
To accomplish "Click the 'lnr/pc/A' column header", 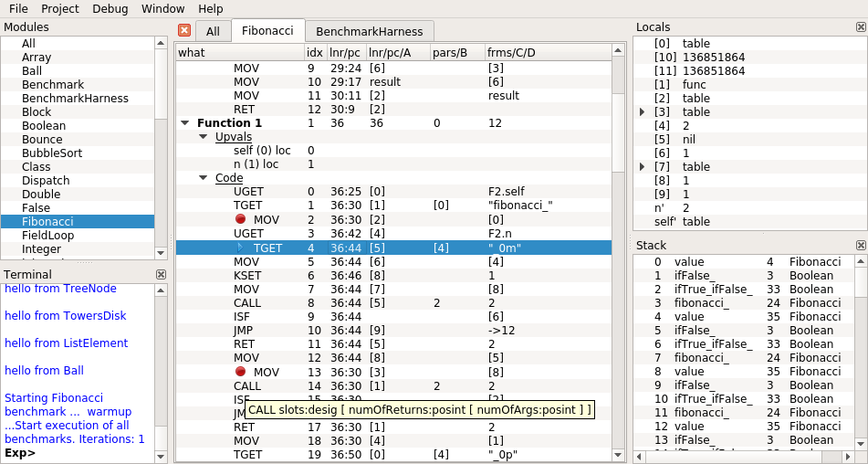I will point(399,52).
